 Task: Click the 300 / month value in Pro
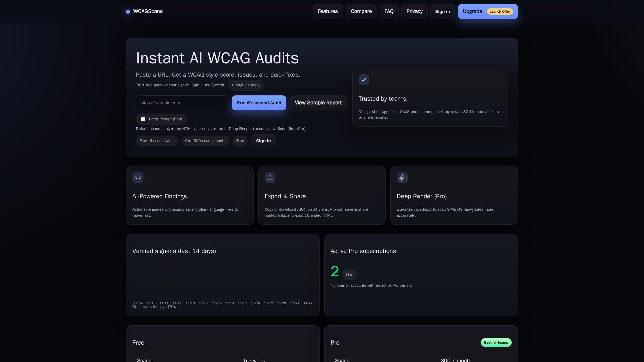pyautogui.click(x=456, y=360)
